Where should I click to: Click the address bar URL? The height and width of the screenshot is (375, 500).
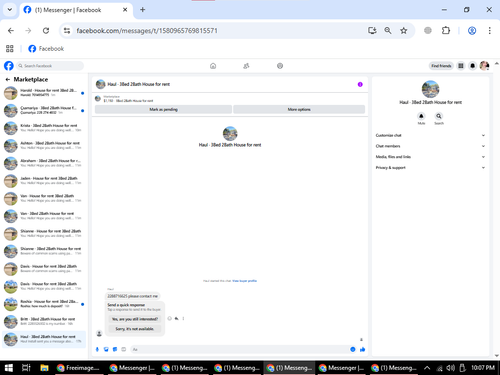tap(147, 31)
